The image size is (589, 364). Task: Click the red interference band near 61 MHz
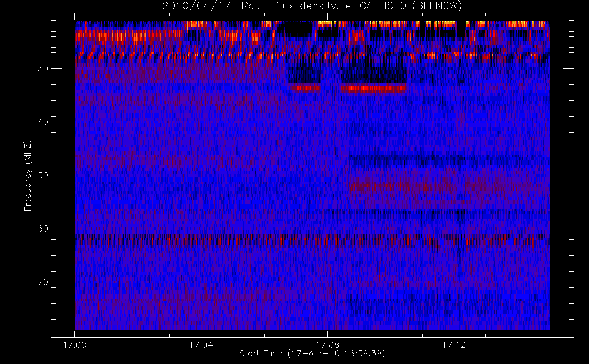(312, 239)
